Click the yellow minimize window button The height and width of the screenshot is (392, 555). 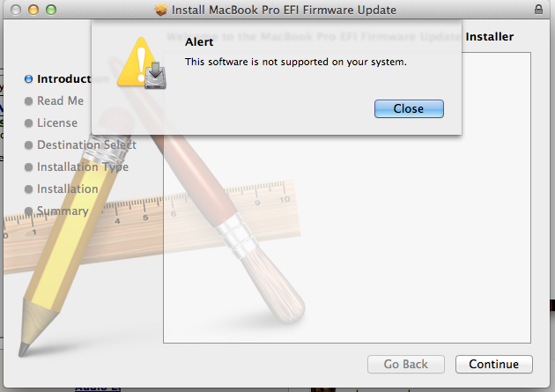pos(33,10)
